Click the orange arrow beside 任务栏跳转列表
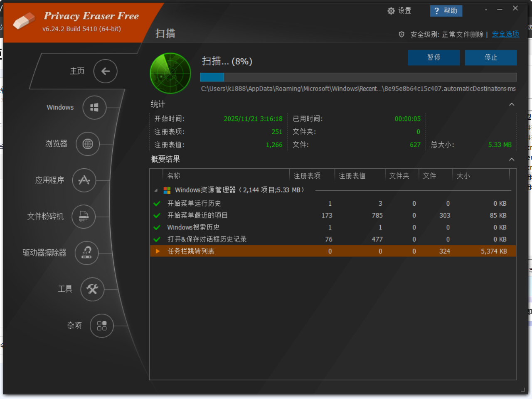Image resolution: width=532 pixels, height=399 pixels. (x=157, y=251)
